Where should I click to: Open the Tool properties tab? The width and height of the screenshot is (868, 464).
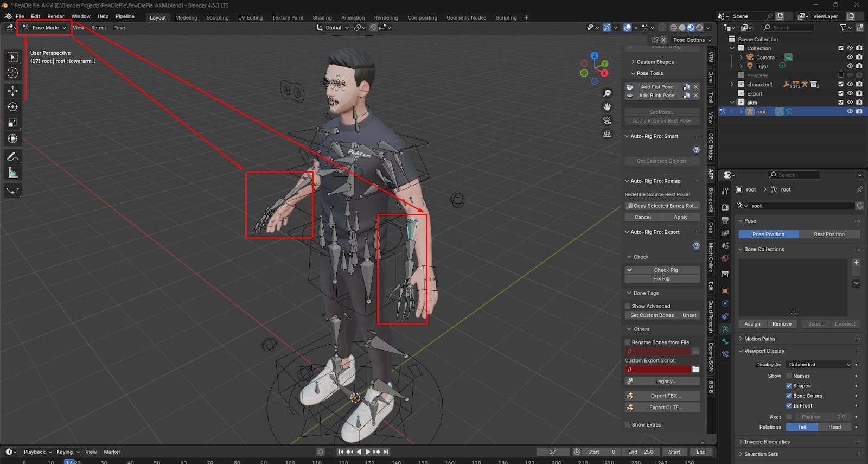click(725, 192)
